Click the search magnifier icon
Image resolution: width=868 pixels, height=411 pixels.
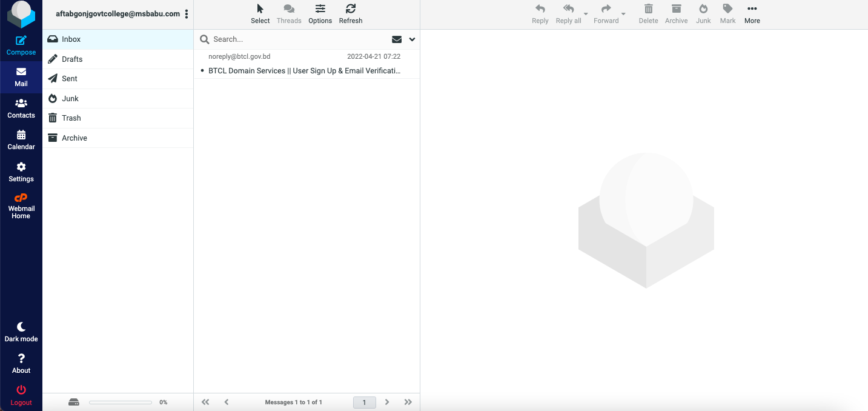[x=205, y=39]
